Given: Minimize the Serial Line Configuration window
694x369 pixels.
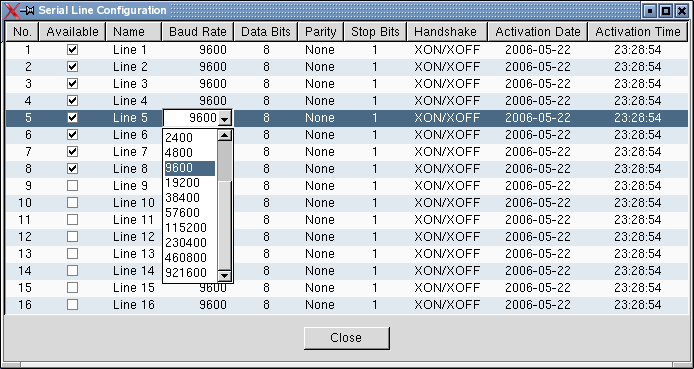Looking at the screenshot, I should [650, 11].
